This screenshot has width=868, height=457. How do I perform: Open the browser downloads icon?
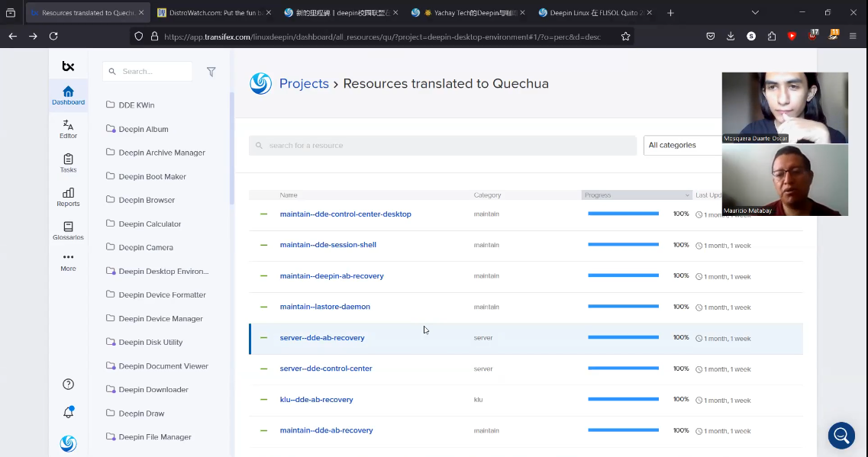click(x=731, y=36)
